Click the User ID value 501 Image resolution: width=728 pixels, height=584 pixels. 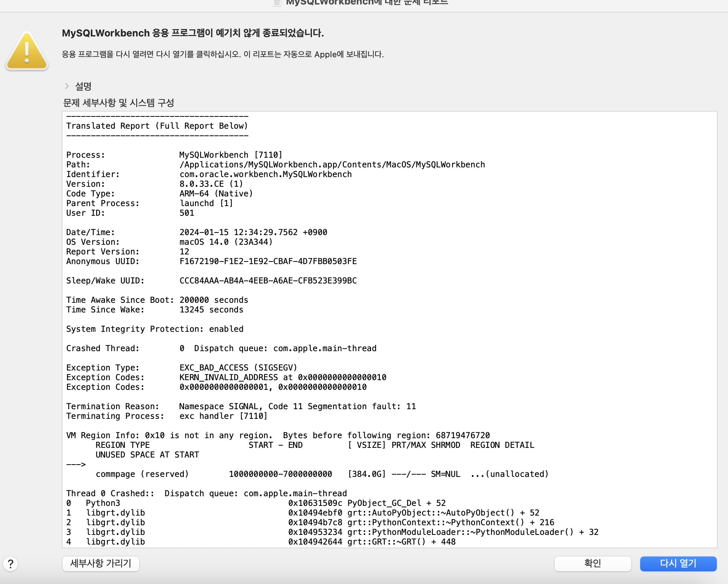pos(187,213)
